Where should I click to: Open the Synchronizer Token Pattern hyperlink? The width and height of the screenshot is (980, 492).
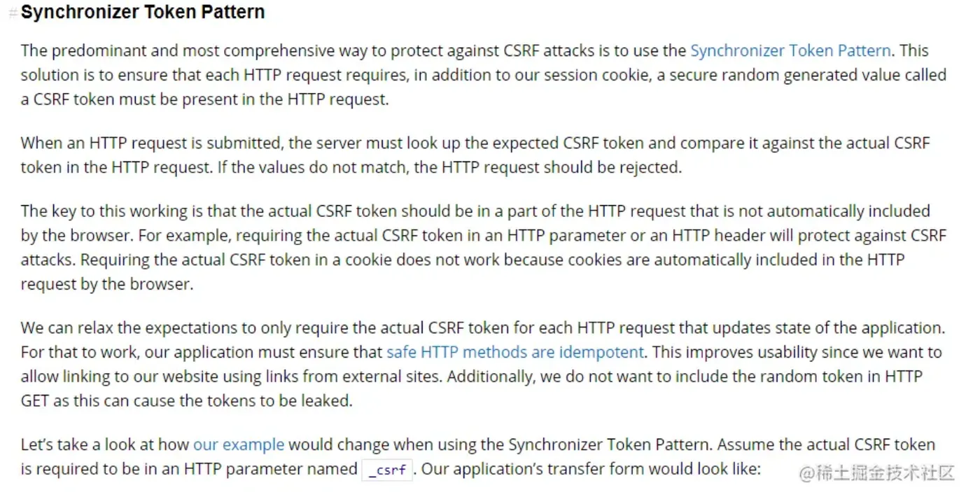pos(790,50)
